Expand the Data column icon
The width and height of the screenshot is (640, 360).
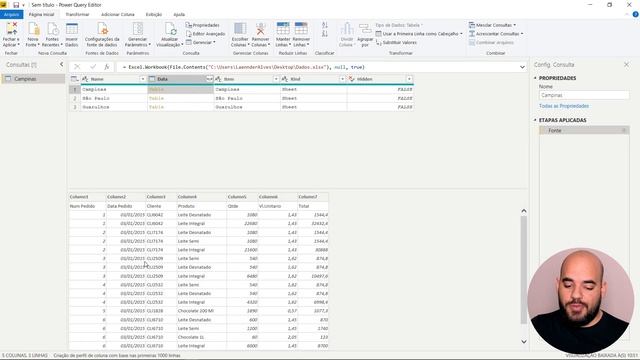point(209,79)
